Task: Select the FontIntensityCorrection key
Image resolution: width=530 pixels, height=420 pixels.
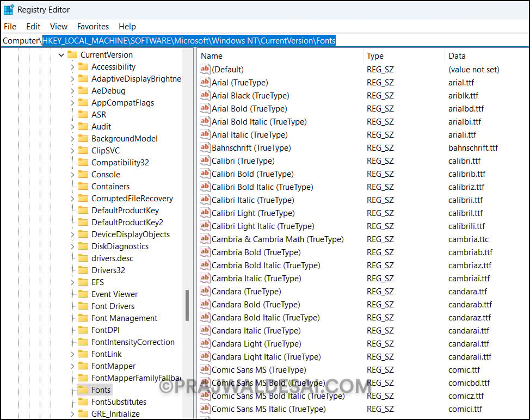Action: 133,342
